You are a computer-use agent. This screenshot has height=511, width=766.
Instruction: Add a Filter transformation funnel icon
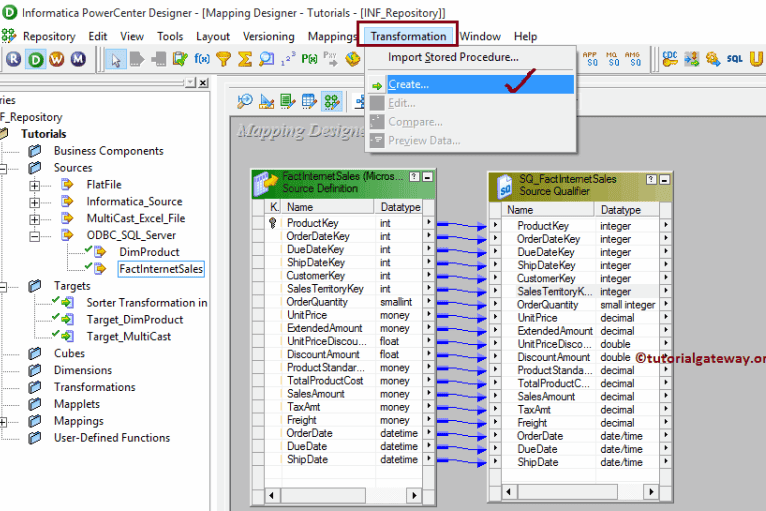[x=223, y=59]
